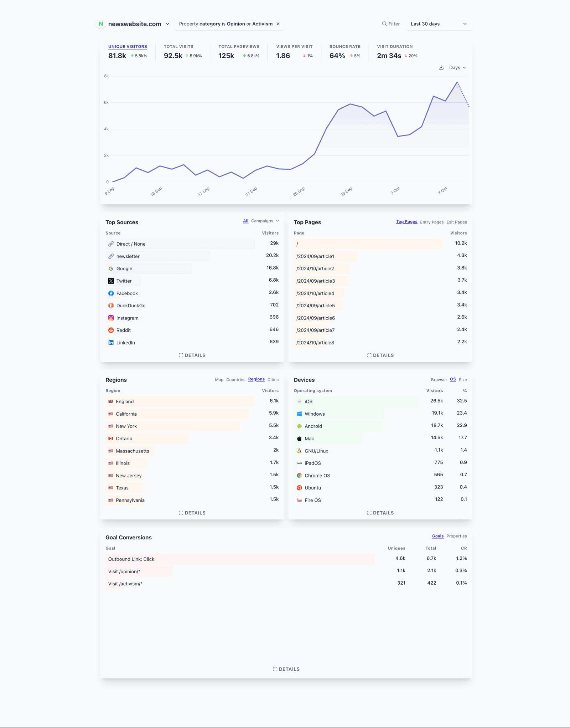Click the chart peak point near 7 Oct
The height and width of the screenshot is (728, 570).
(457, 82)
